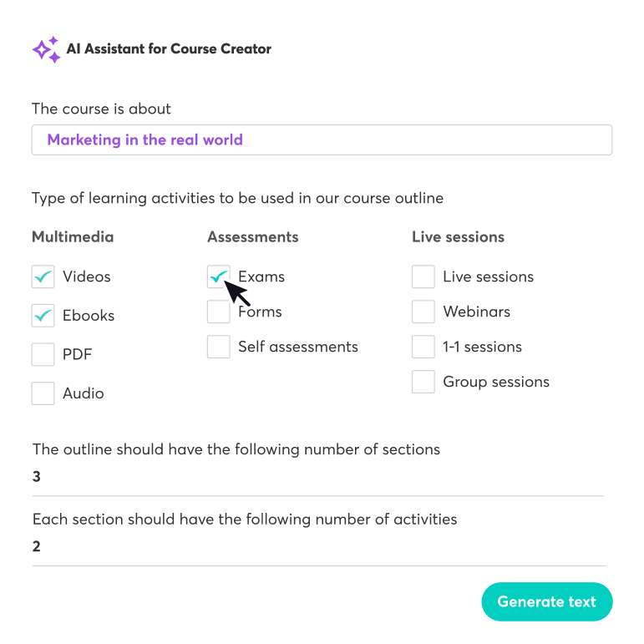The height and width of the screenshot is (644, 644).
Task: Enable the PDF checkbox
Action: click(x=43, y=355)
